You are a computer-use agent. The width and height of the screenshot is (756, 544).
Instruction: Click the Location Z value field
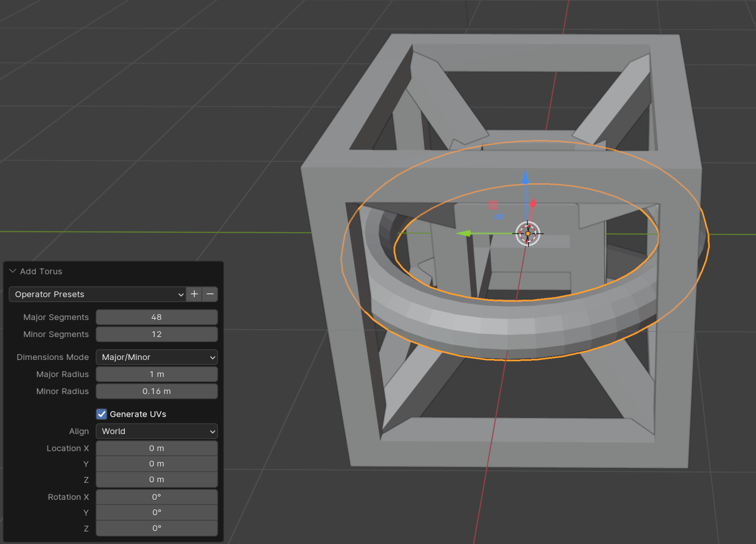pyautogui.click(x=157, y=480)
